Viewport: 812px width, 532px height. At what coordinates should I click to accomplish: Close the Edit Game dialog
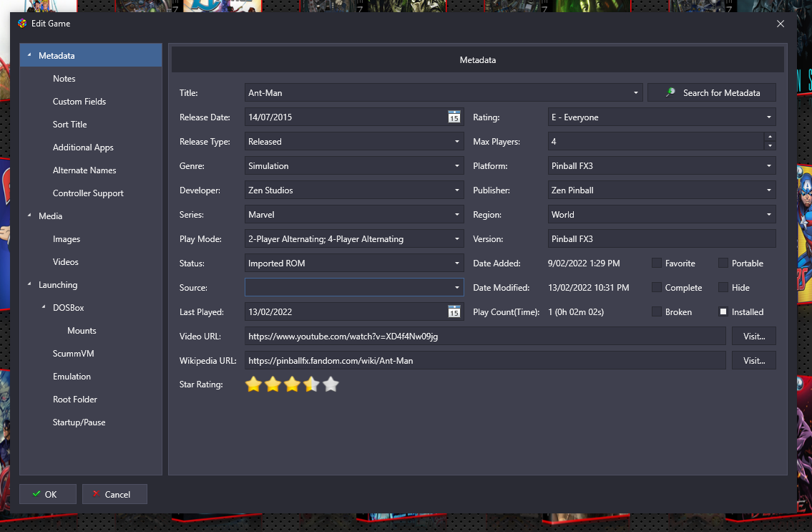tap(781, 24)
